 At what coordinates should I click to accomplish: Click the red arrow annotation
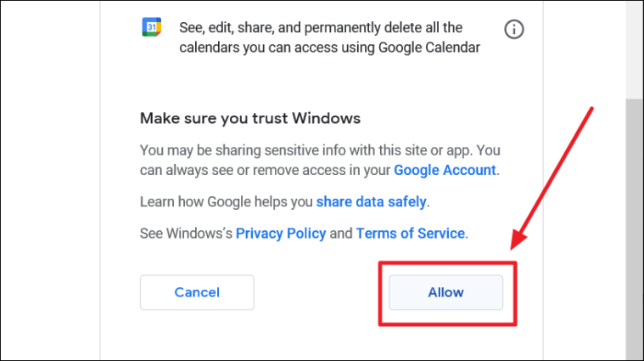(552, 178)
